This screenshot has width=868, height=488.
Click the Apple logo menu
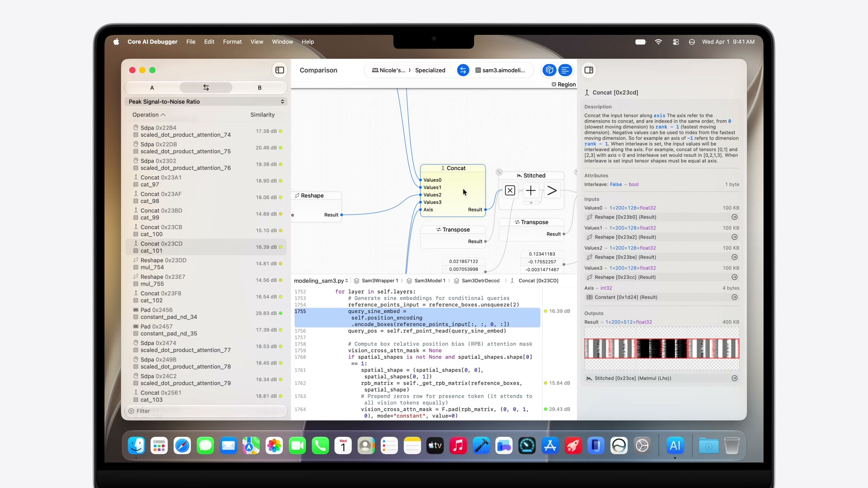point(116,42)
